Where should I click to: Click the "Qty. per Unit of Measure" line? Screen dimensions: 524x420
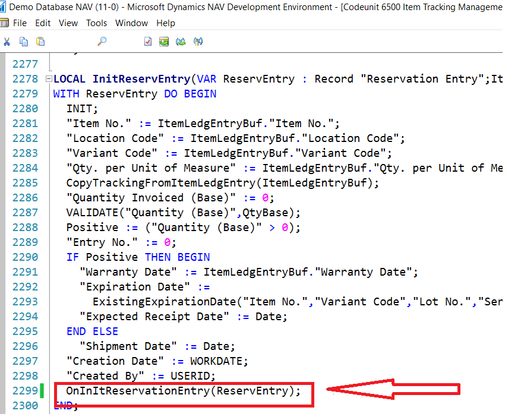(285, 168)
